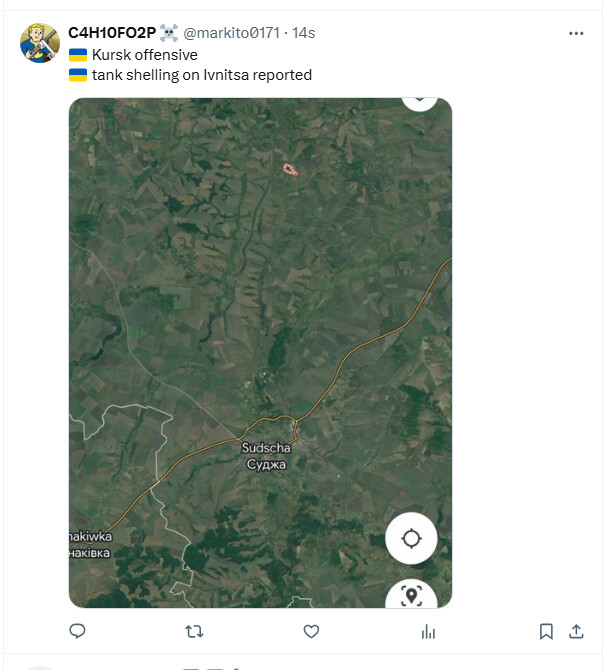Click the partially visible button at map top
Image resolution: width=606 pixels, height=670 pixels.
(x=419, y=101)
